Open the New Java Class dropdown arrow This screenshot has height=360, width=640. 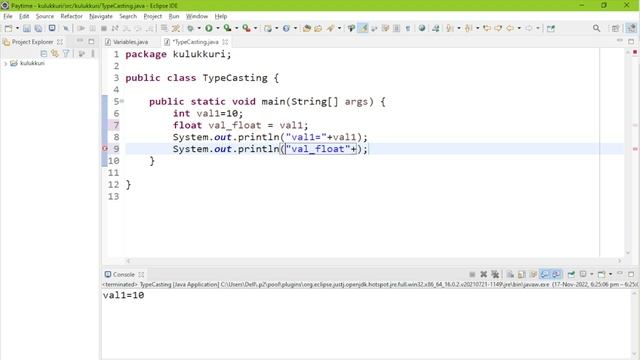coord(295,28)
